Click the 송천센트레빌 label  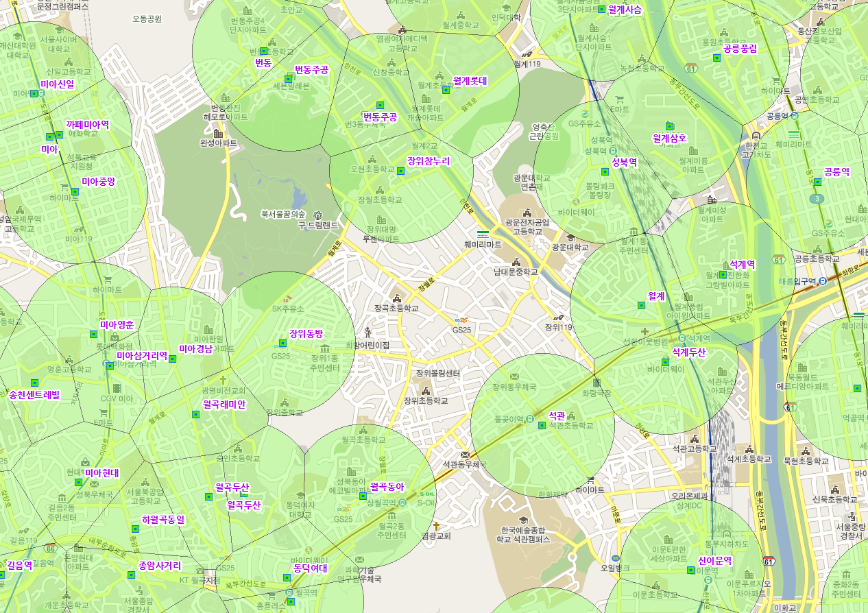point(34,395)
